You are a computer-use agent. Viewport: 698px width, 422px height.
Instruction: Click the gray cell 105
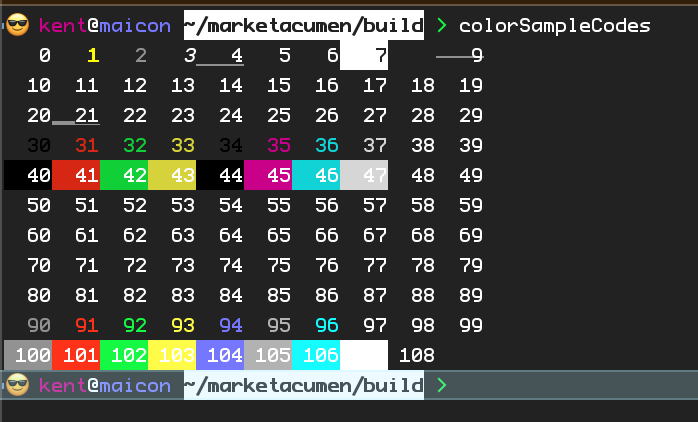(x=268, y=355)
